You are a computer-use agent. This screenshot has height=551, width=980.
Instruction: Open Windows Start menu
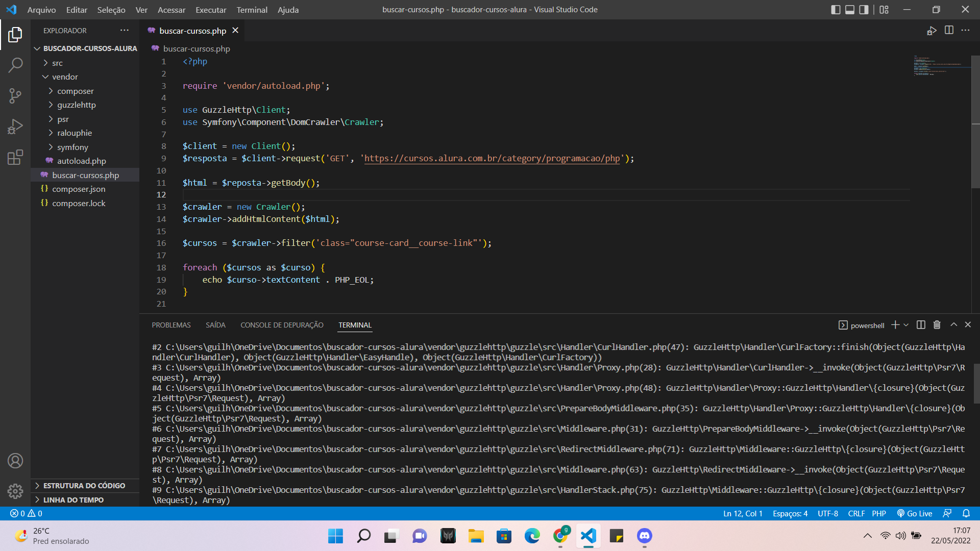click(x=336, y=536)
